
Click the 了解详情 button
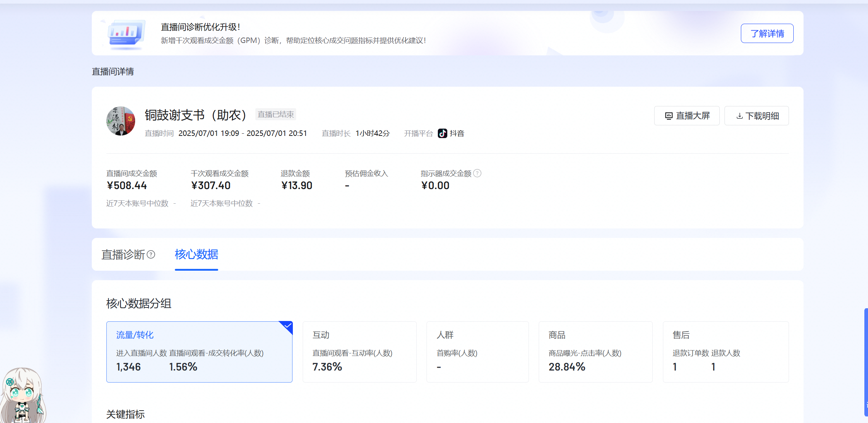pyautogui.click(x=767, y=34)
